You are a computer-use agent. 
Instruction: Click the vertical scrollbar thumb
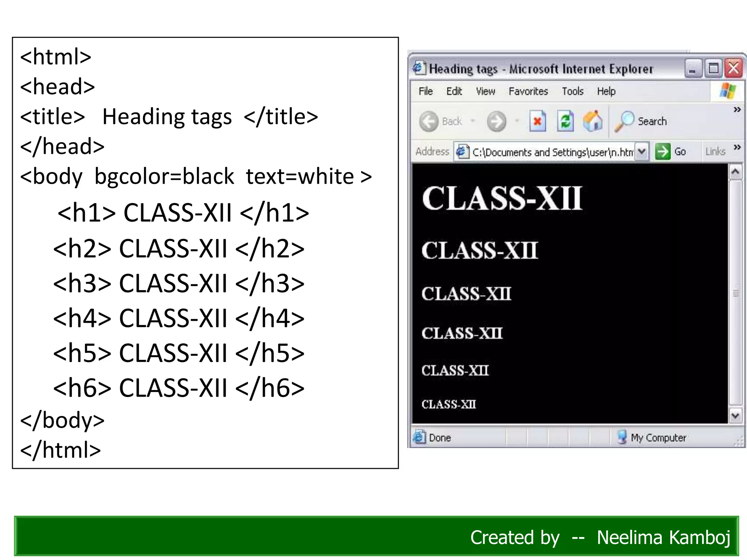(735, 293)
